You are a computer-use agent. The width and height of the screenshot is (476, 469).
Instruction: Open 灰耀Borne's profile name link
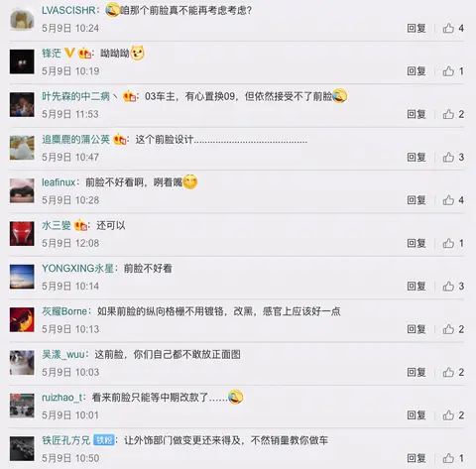click(64, 311)
